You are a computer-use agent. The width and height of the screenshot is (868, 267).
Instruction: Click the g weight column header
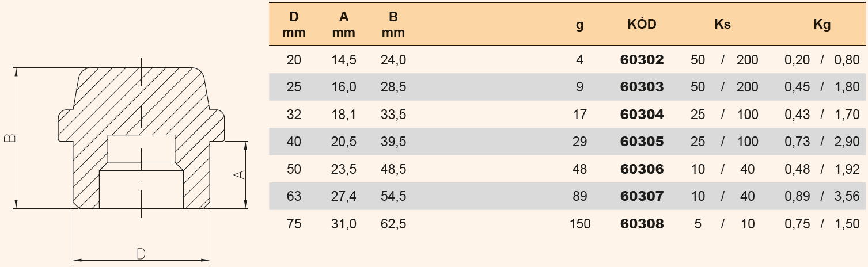pyautogui.click(x=579, y=25)
